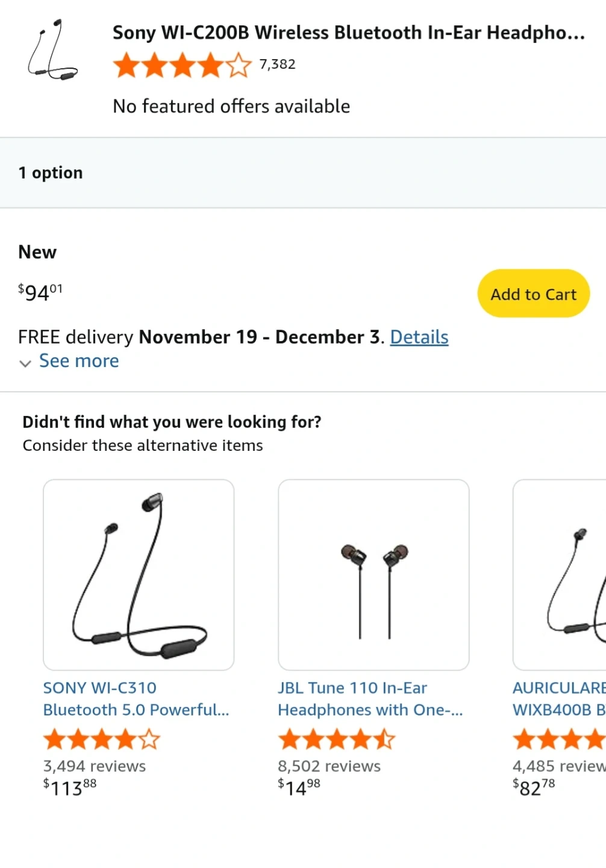Click the $94.01 new offer price
606x868 pixels.
pyautogui.click(x=40, y=292)
